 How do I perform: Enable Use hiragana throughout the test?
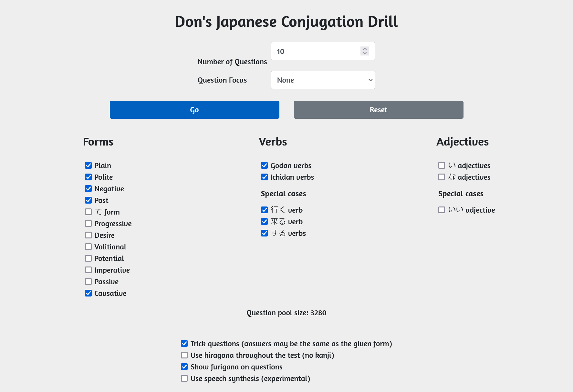(x=184, y=355)
